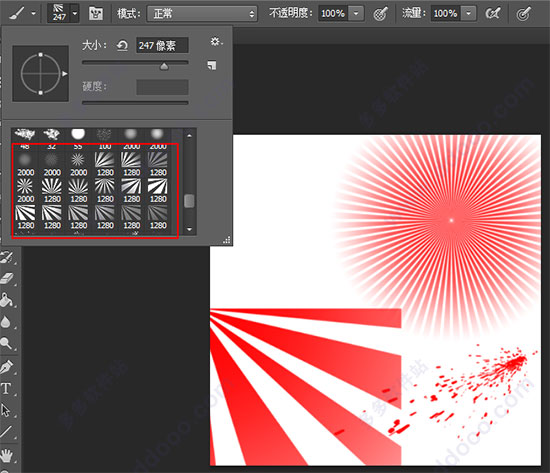The width and height of the screenshot is (550, 473).
Task: Select the Dodge tool
Action: pyautogui.click(x=6, y=343)
